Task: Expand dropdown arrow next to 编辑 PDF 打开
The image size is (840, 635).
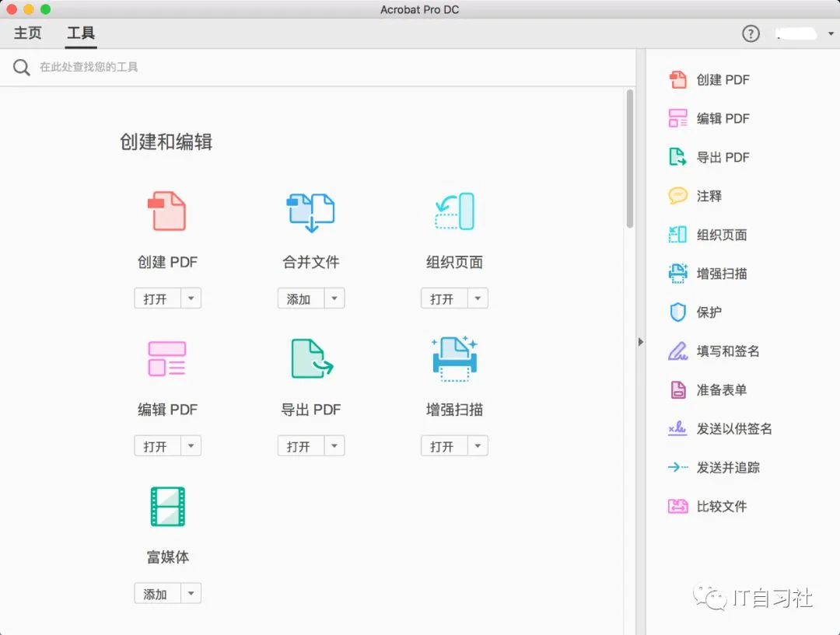Action: [191, 446]
